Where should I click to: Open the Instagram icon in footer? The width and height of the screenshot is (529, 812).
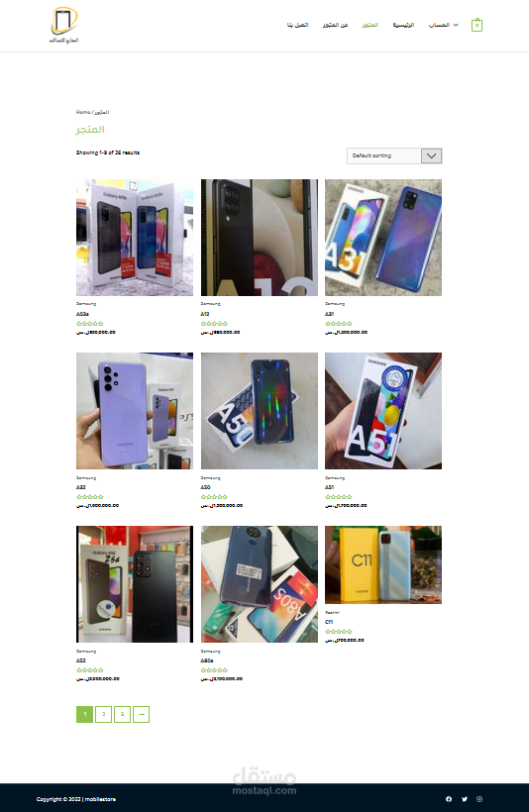(479, 799)
